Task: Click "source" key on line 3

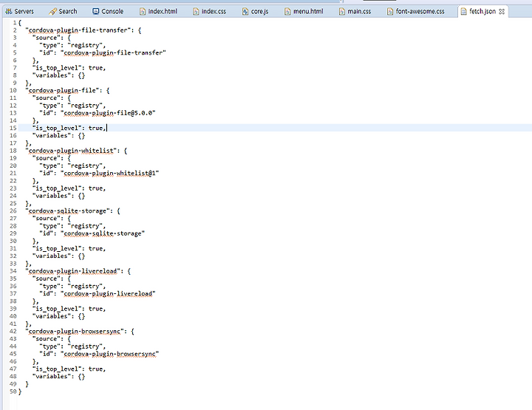Action: 47,38
